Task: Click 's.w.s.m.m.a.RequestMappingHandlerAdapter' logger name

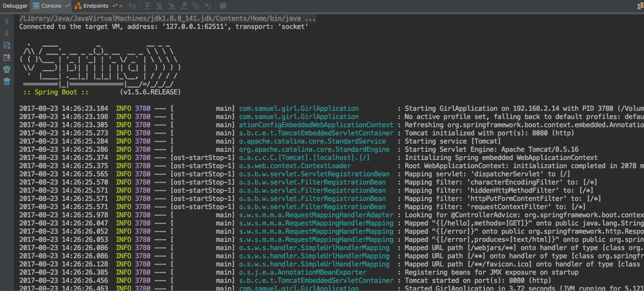Action: 316,215
